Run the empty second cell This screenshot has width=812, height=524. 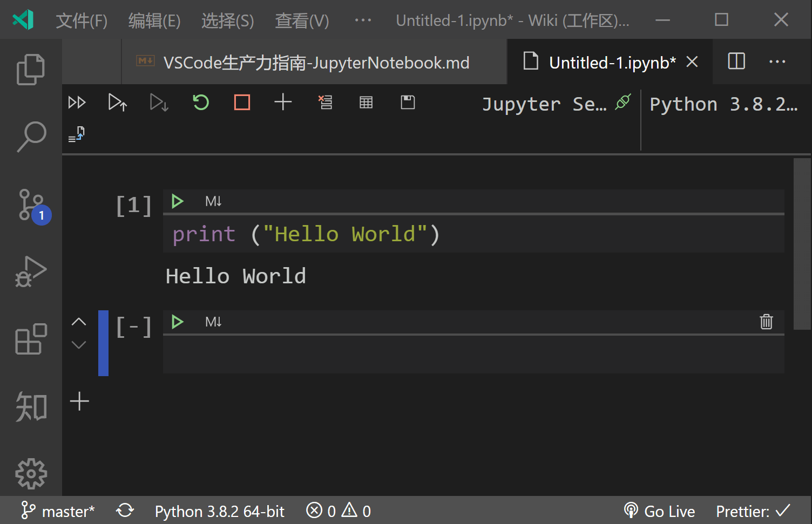point(177,322)
